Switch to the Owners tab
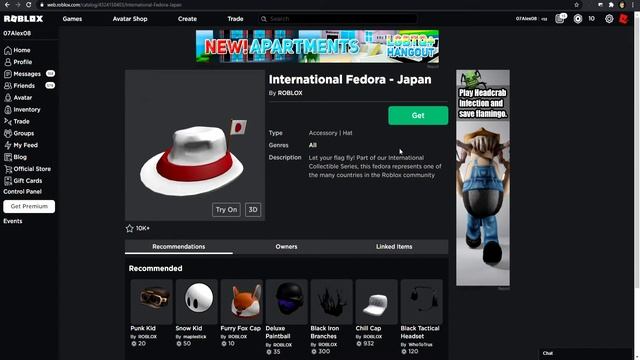The height and width of the screenshot is (360, 640). coord(286,247)
